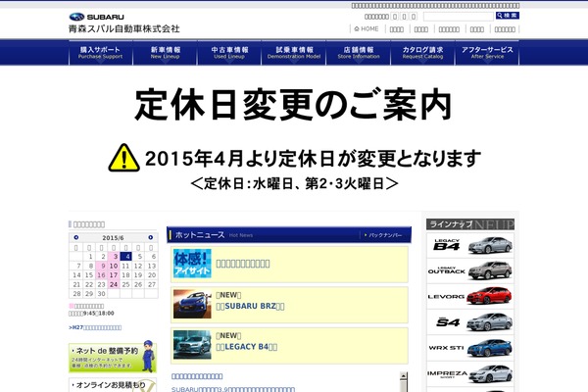
Task: Open the Store Information menu
Action: tap(359, 53)
